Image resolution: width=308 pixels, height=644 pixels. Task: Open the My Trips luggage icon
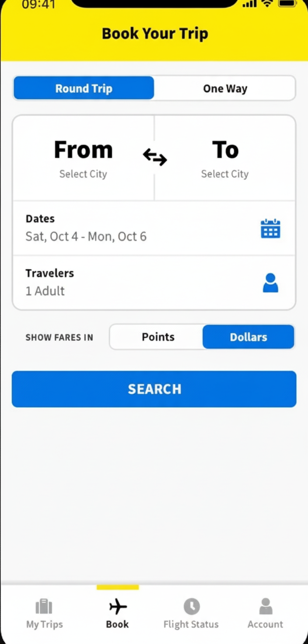[44, 606]
